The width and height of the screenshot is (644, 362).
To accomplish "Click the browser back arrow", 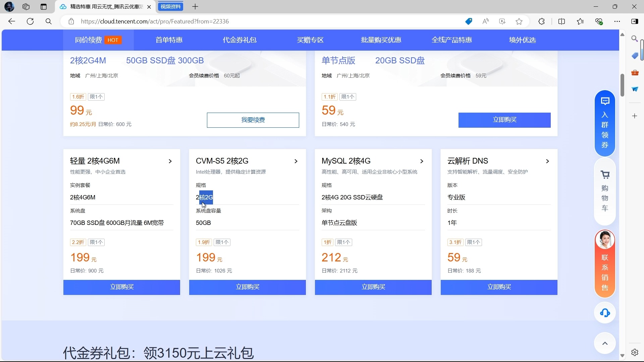I will (x=12, y=21).
